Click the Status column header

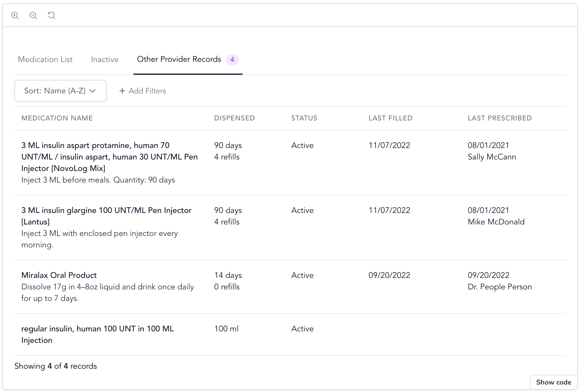(x=304, y=118)
